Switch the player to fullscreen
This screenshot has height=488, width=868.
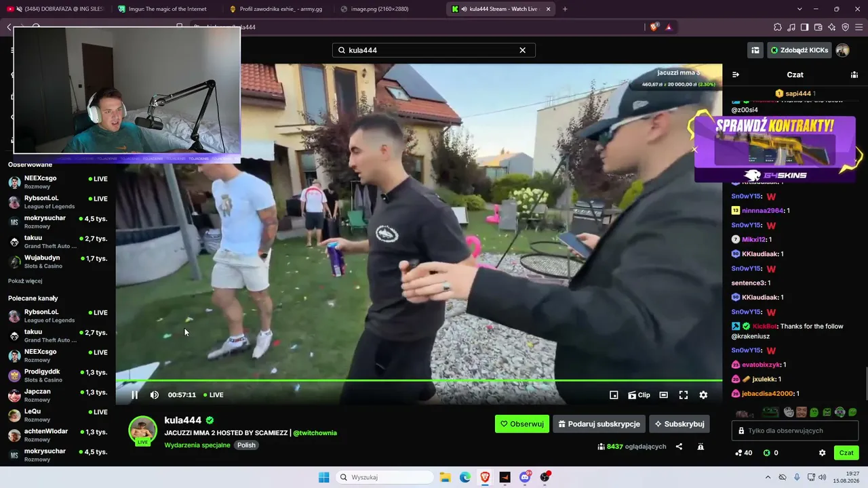point(684,395)
